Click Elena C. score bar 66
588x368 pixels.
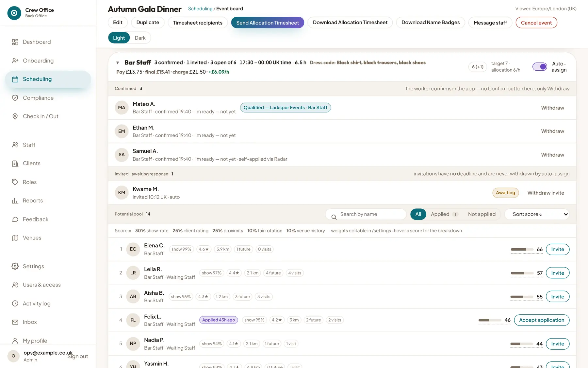point(527,249)
